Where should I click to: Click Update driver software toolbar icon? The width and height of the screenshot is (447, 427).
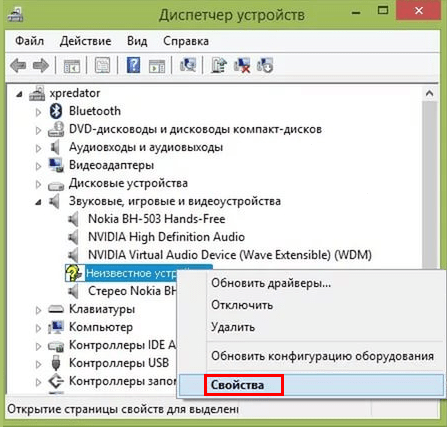(x=219, y=65)
